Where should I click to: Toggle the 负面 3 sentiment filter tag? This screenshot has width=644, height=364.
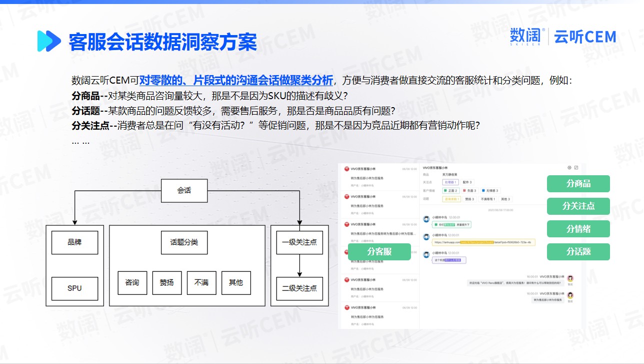click(x=471, y=191)
